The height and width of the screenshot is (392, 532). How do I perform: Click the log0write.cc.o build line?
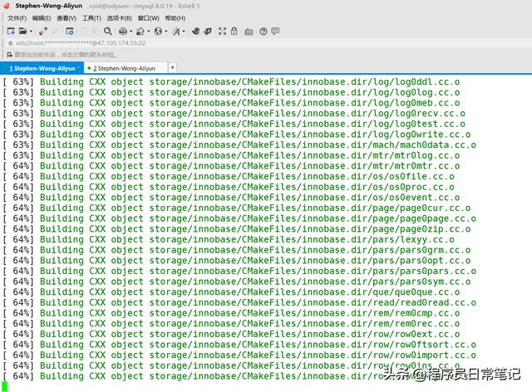coord(237,135)
